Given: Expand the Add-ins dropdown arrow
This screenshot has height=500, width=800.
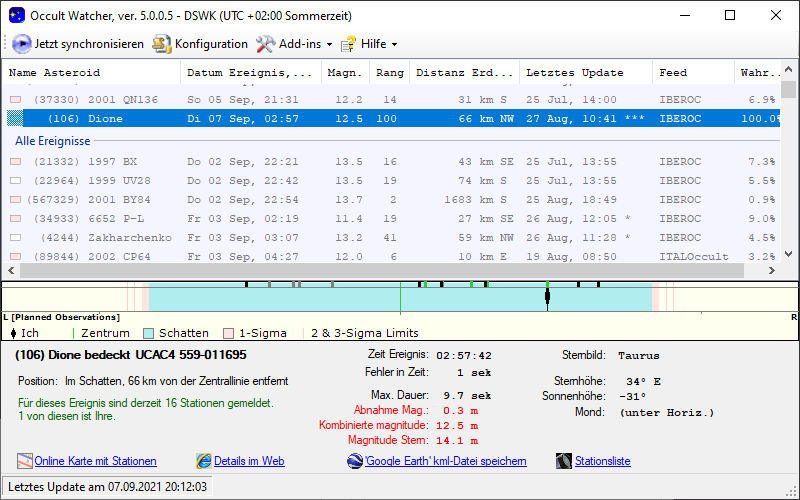Looking at the screenshot, I should point(329,45).
